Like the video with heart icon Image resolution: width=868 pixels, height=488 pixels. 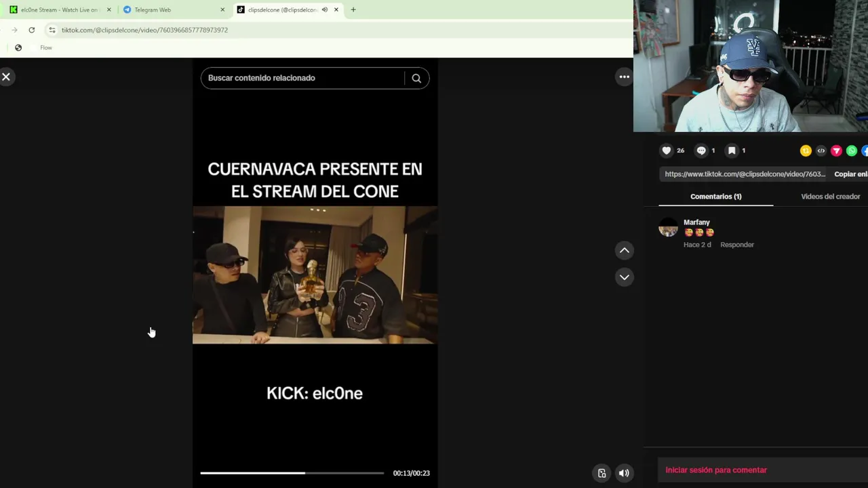pyautogui.click(x=667, y=150)
